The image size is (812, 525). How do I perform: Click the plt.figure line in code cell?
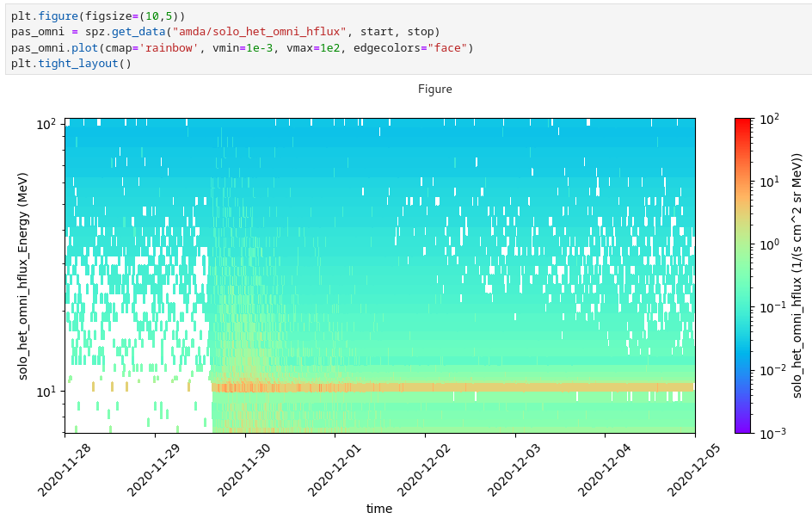pos(97,16)
